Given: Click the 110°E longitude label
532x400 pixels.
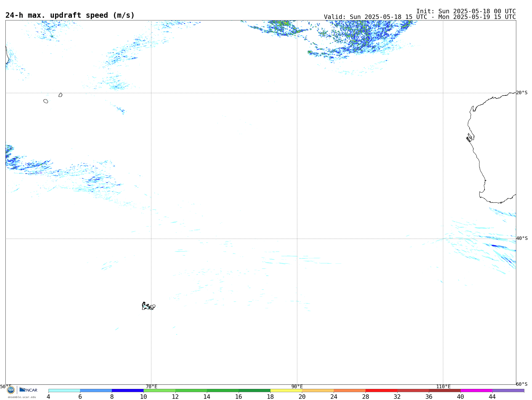Looking at the screenshot, I should (x=443, y=386).
